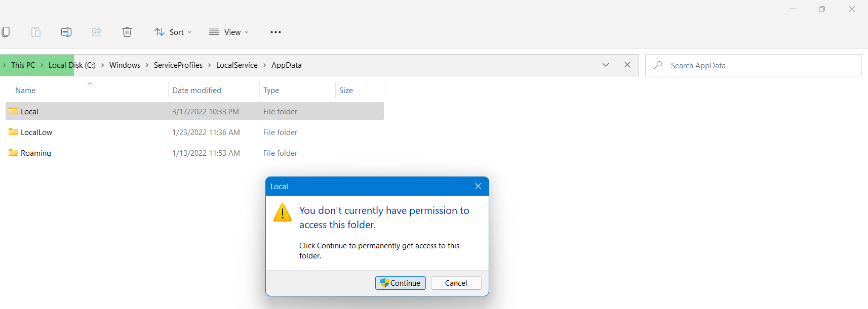
Task: Click the Share icon in toolbar
Action: [97, 32]
